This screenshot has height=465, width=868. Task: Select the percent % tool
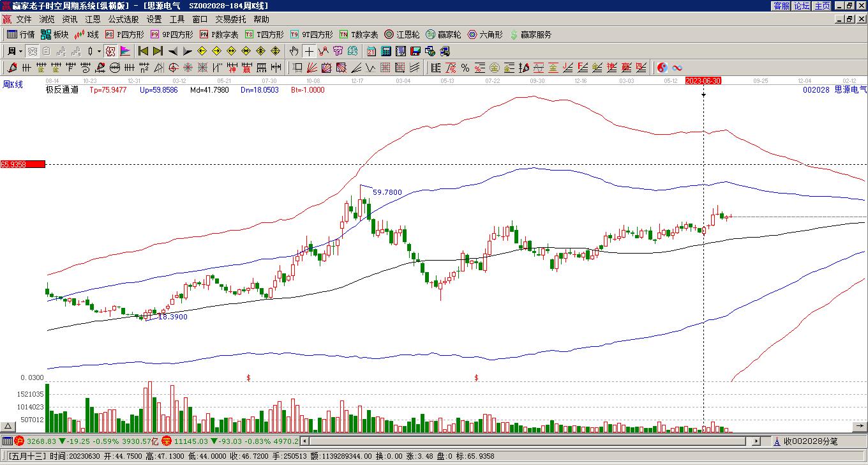(465, 68)
